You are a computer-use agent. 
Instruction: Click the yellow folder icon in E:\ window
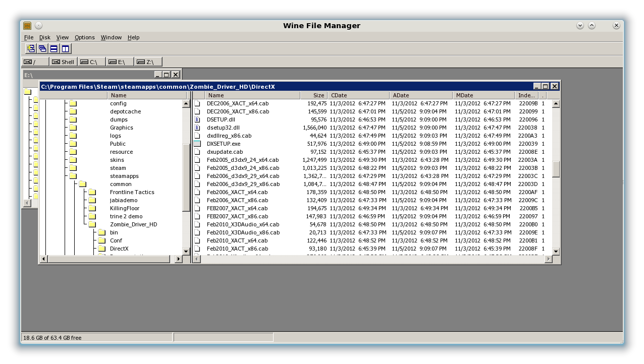tap(27, 92)
